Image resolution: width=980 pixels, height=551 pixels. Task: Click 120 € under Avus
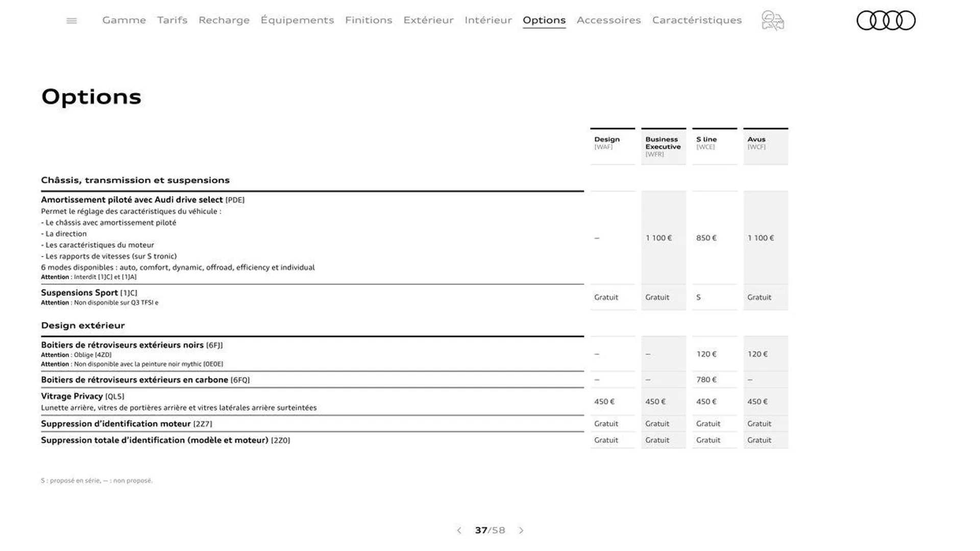click(x=757, y=354)
